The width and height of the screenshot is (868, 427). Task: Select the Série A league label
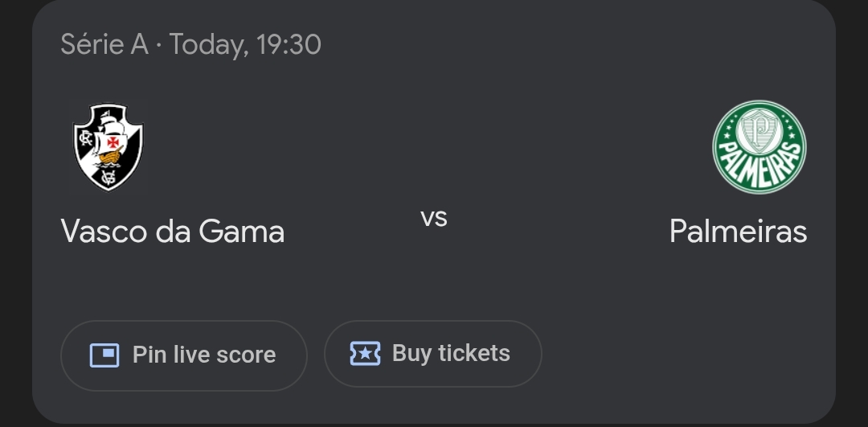click(104, 44)
